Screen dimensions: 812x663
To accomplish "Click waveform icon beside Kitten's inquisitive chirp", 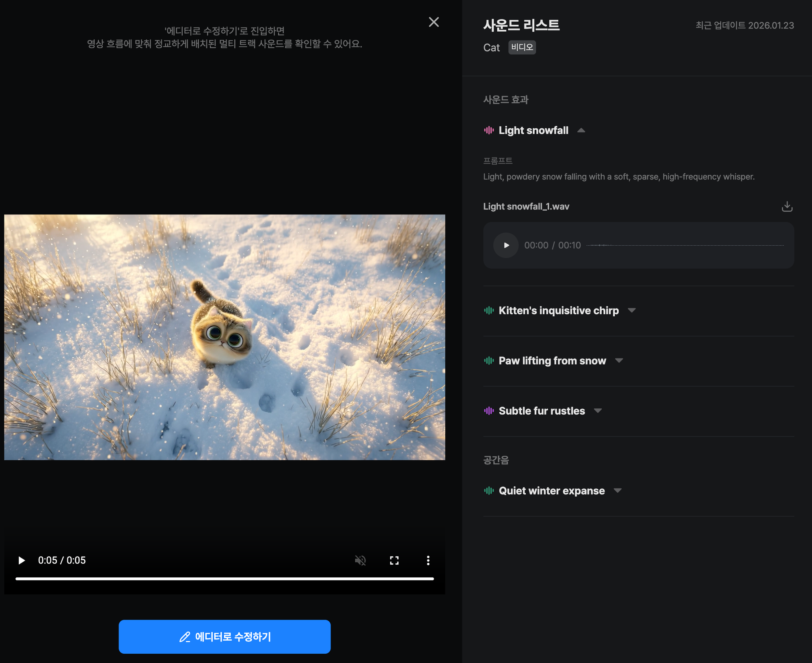I will point(489,311).
